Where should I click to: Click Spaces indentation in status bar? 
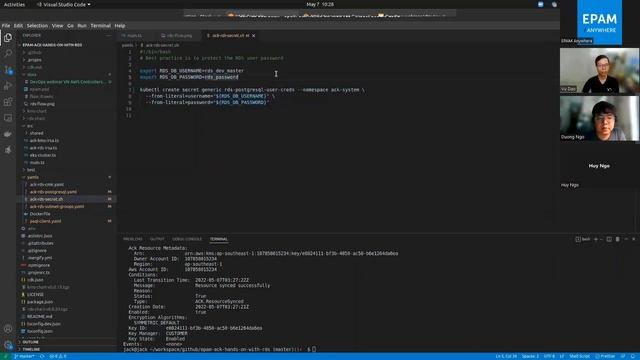[x=530, y=356]
